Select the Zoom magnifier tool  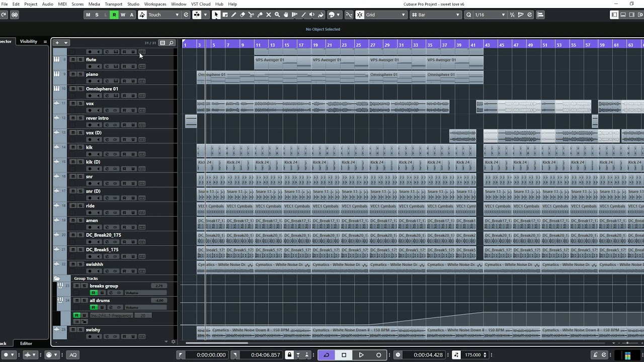click(277, 15)
